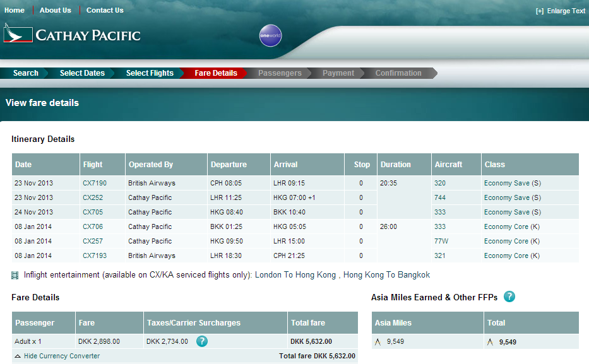The width and height of the screenshot is (589, 364).
Task: Select the Fare Details step
Action: 216,73
